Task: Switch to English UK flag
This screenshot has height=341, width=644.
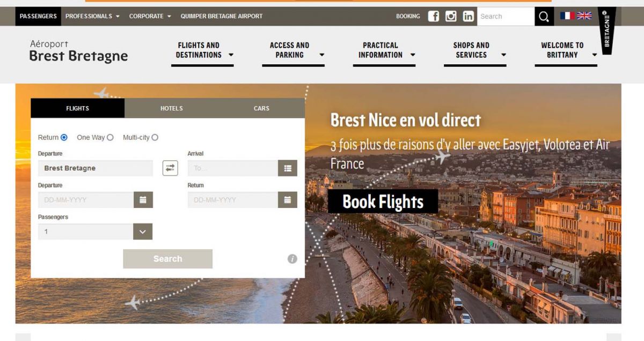Action: pyautogui.click(x=584, y=16)
